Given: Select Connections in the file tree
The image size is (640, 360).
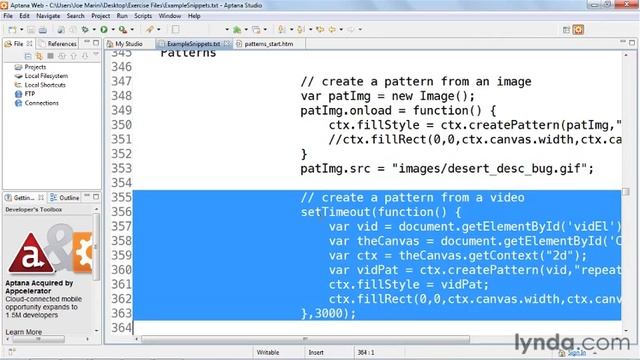Looking at the screenshot, I should click(x=42, y=103).
